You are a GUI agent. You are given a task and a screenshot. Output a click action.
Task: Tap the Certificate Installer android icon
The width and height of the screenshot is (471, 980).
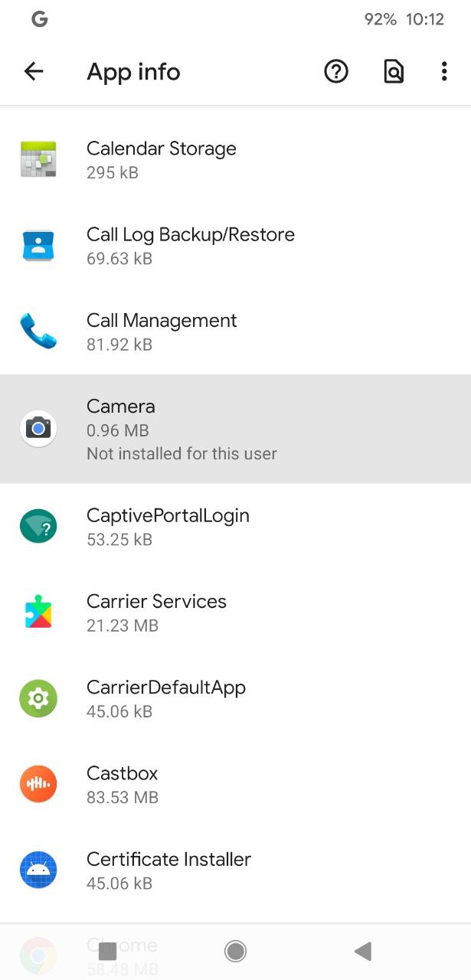tap(38, 869)
